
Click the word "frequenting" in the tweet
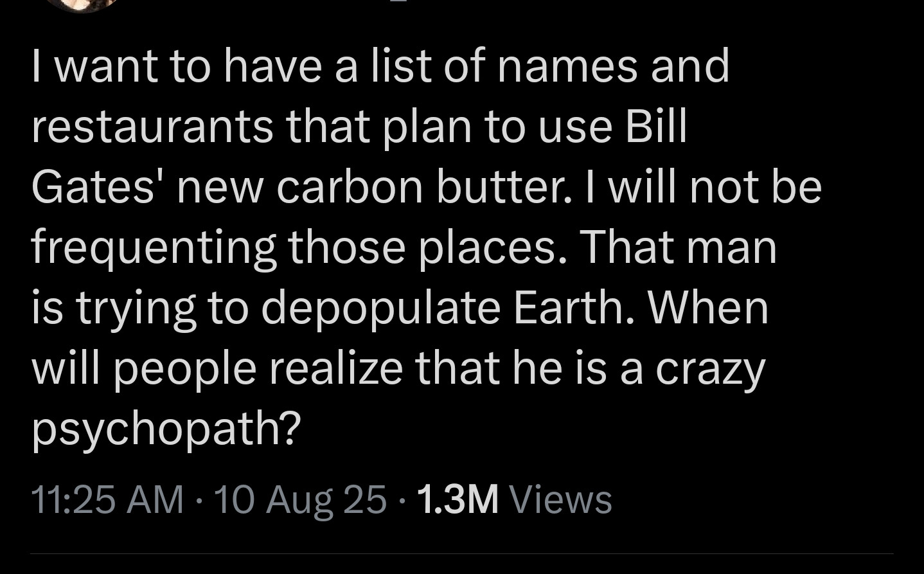(154, 248)
